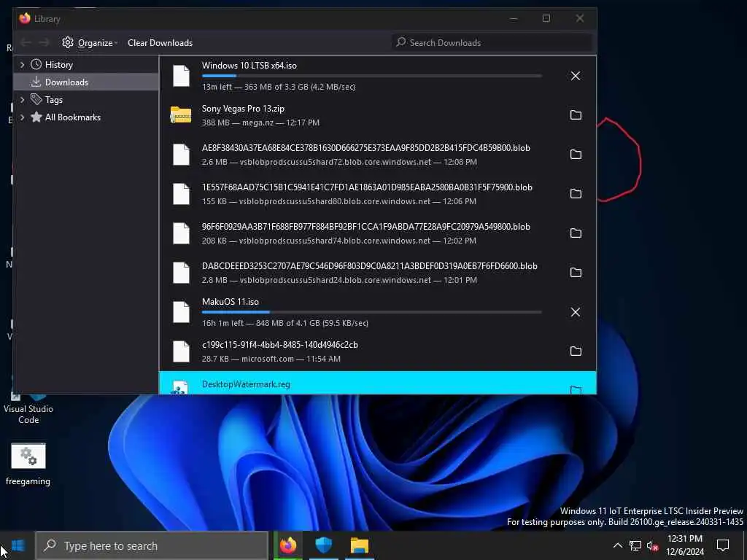Click the '16h 1m left — 848 MB of 4.1 GB' status

[x=285, y=323]
